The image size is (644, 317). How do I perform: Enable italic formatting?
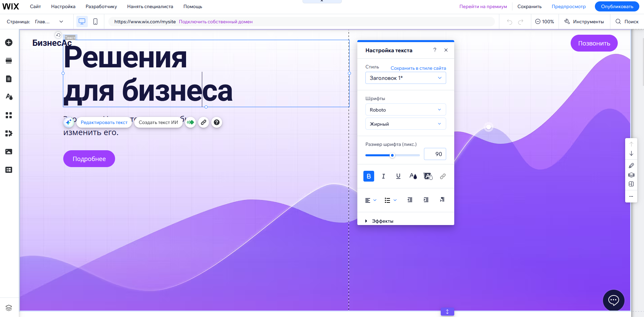coord(383,176)
